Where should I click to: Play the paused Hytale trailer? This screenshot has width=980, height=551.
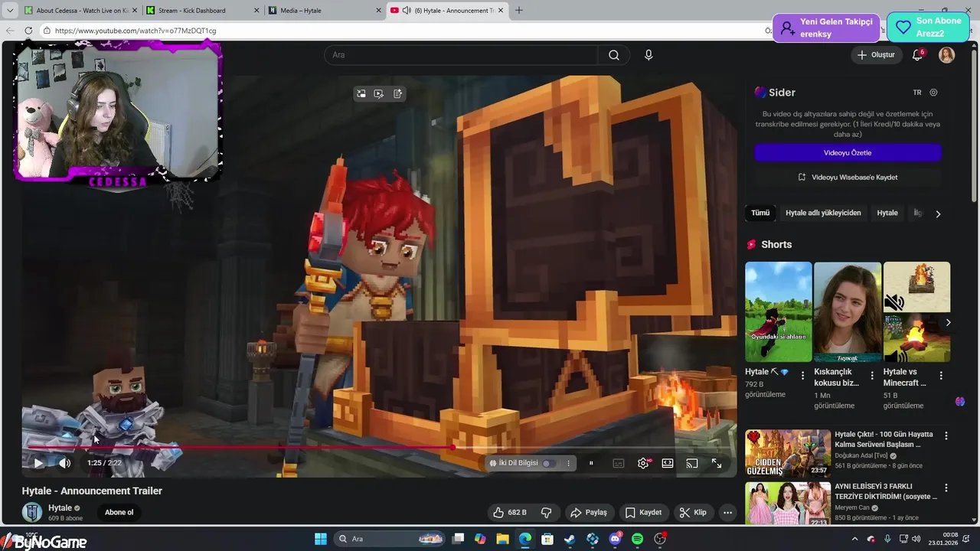click(x=38, y=463)
